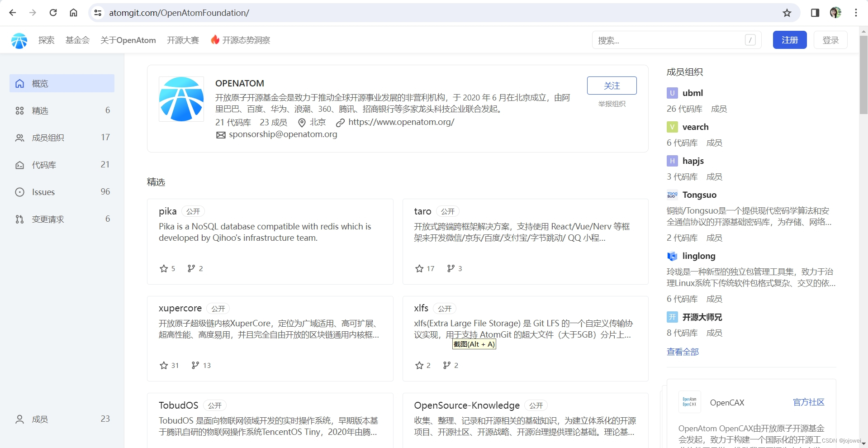Click the fork icon on the taro card

pyautogui.click(x=451, y=268)
